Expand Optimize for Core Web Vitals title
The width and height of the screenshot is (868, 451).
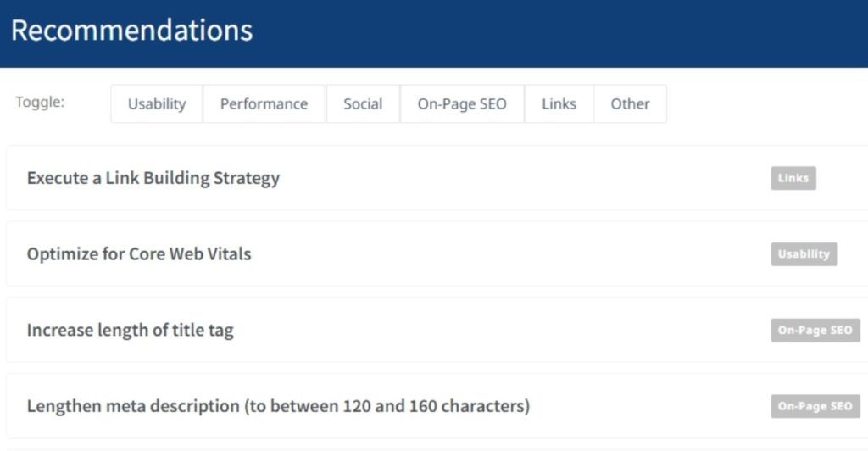[x=139, y=254]
